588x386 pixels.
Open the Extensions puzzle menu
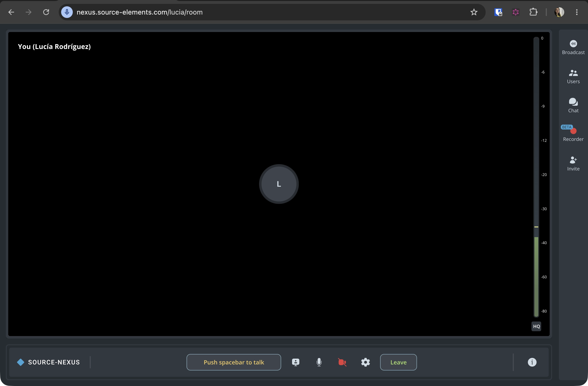click(x=533, y=12)
